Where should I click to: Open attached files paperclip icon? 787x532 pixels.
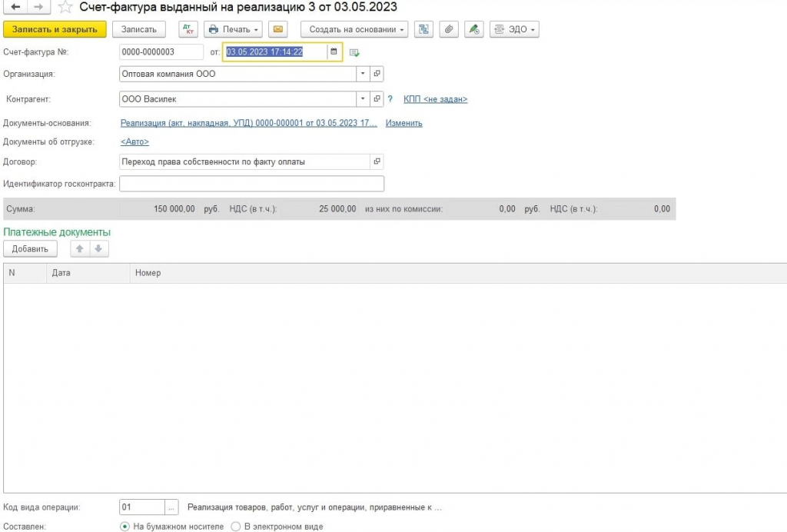(x=449, y=29)
